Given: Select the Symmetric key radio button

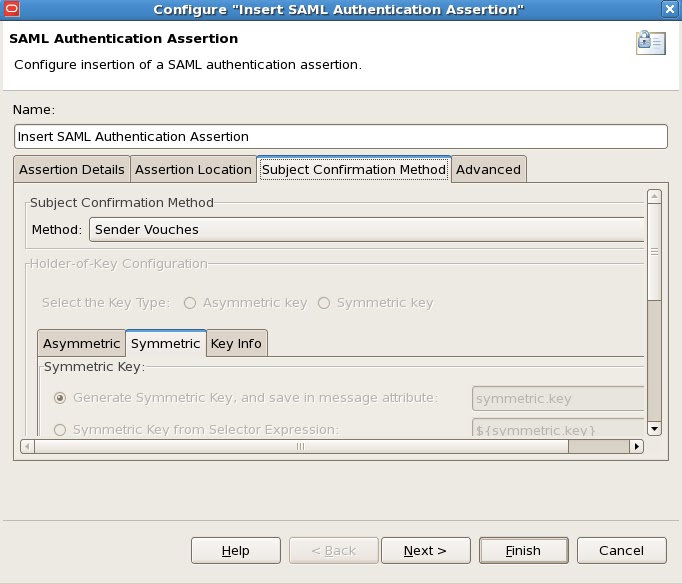Looking at the screenshot, I should coord(324,303).
